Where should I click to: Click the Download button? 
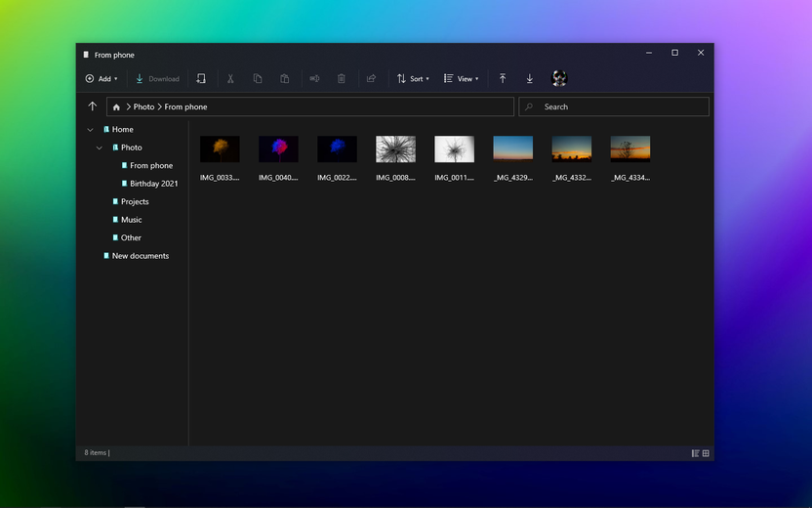[157, 79]
